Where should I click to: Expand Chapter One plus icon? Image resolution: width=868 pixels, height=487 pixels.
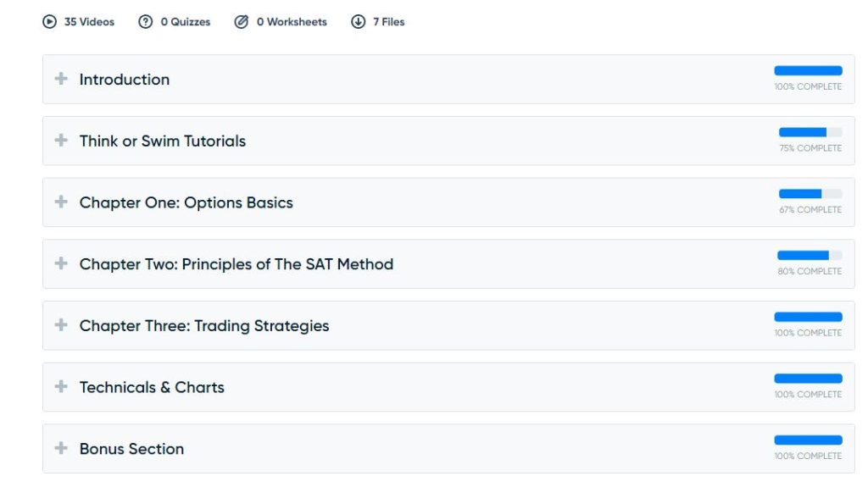pos(61,202)
